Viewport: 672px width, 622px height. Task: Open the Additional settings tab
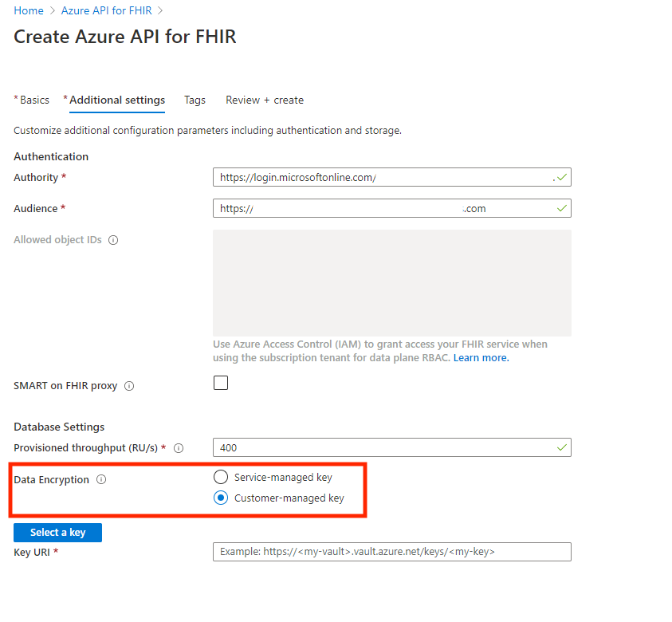coord(117,100)
